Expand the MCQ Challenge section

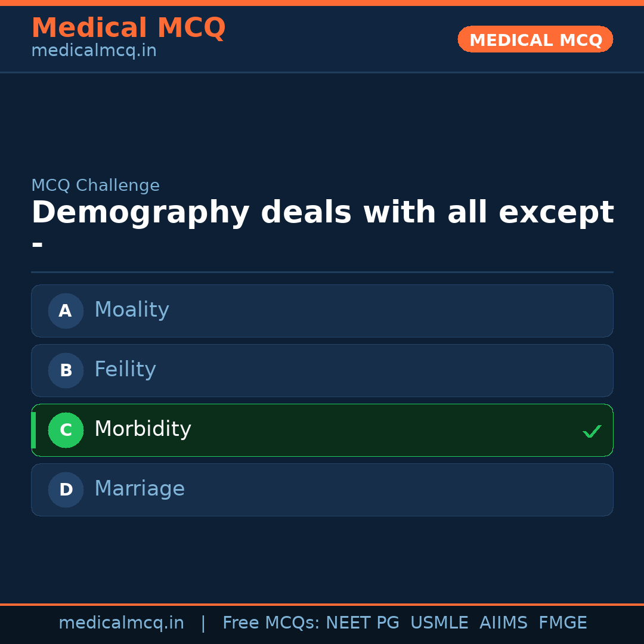(95, 185)
